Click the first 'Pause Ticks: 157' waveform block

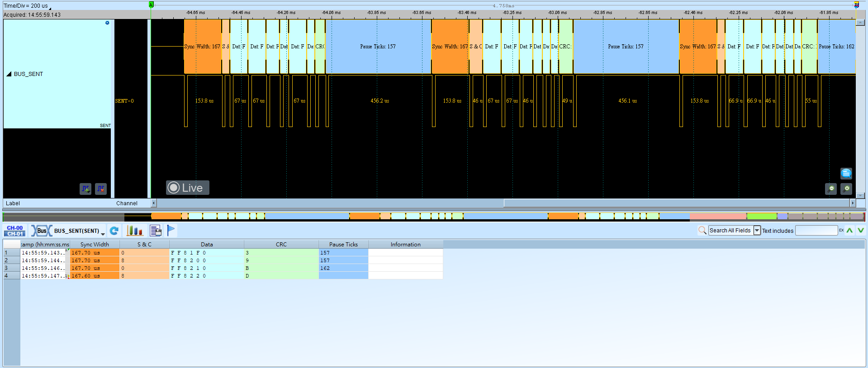click(x=378, y=47)
